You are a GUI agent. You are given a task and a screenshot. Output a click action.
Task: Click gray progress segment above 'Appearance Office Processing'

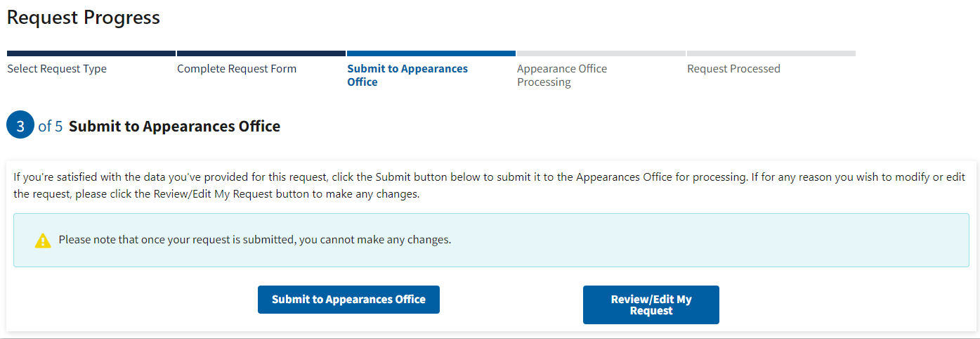(x=601, y=53)
